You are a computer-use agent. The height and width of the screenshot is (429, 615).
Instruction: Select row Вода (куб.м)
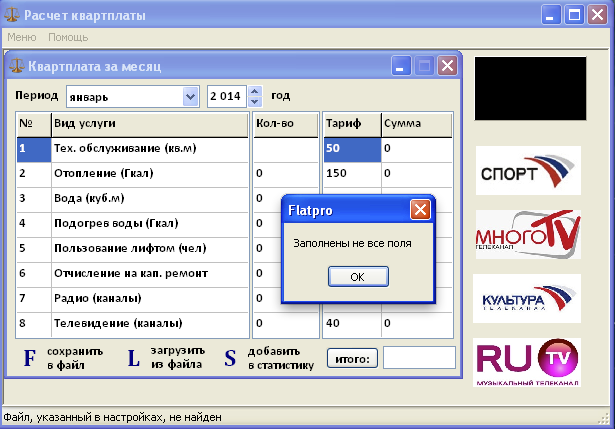pos(133,200)
